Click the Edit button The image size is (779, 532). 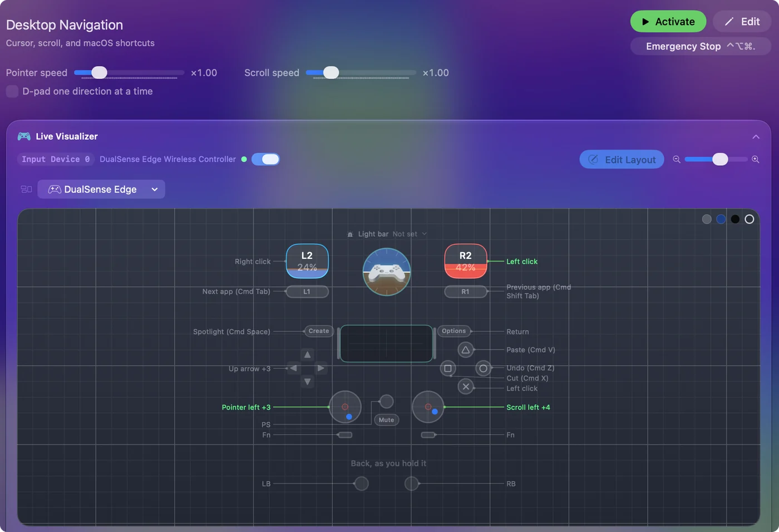[742, 22]
